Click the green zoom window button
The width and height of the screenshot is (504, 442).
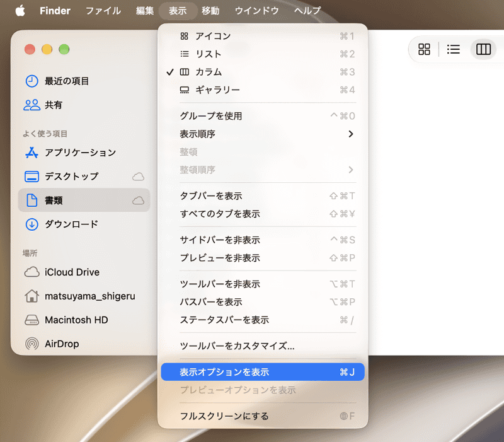[x=64, y=49]
